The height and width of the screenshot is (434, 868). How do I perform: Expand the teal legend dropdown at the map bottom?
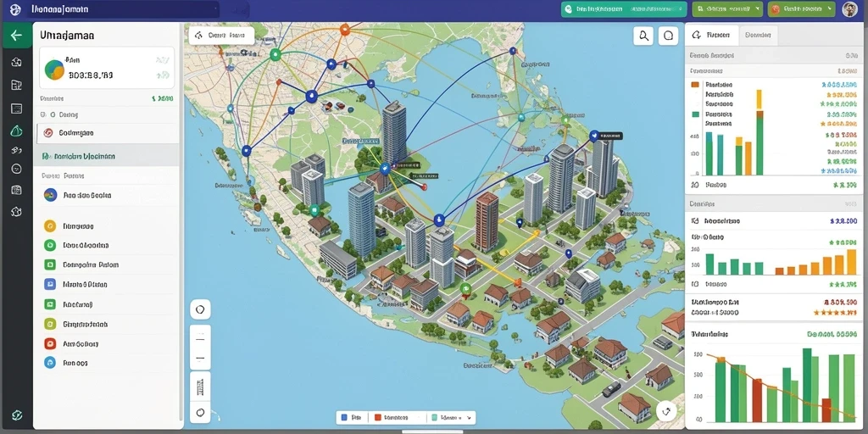coord(453,417)
